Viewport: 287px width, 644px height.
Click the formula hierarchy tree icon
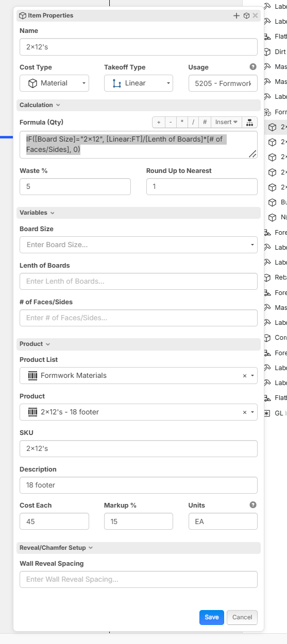[x=249, y=122]
